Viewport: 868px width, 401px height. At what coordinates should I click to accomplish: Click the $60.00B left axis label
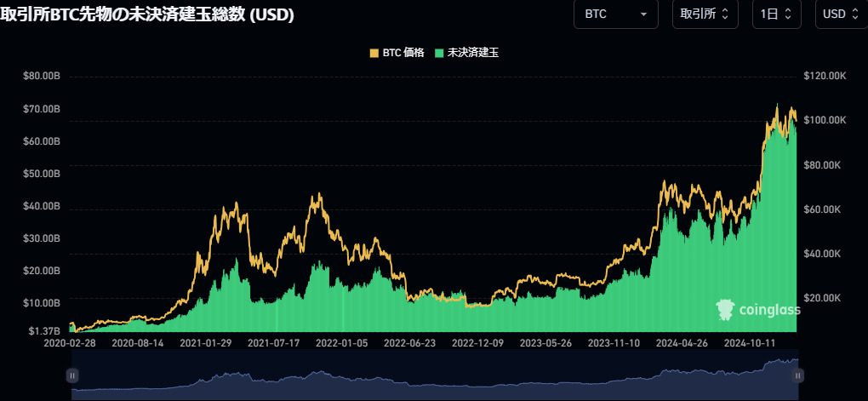pos(42,141)
